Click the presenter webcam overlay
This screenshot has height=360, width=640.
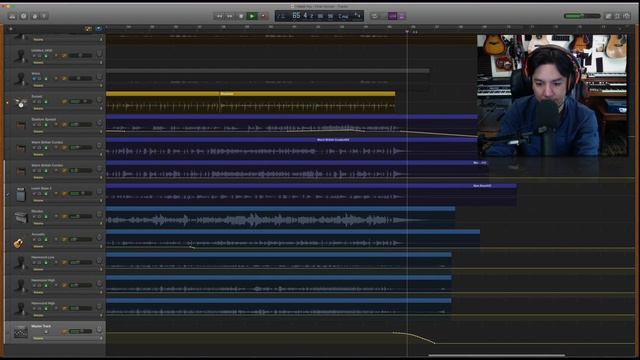tap(552, 96)
